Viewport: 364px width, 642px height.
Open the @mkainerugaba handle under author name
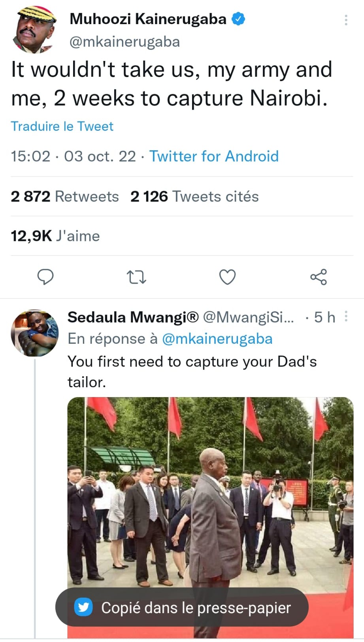(x=125, y=42)
